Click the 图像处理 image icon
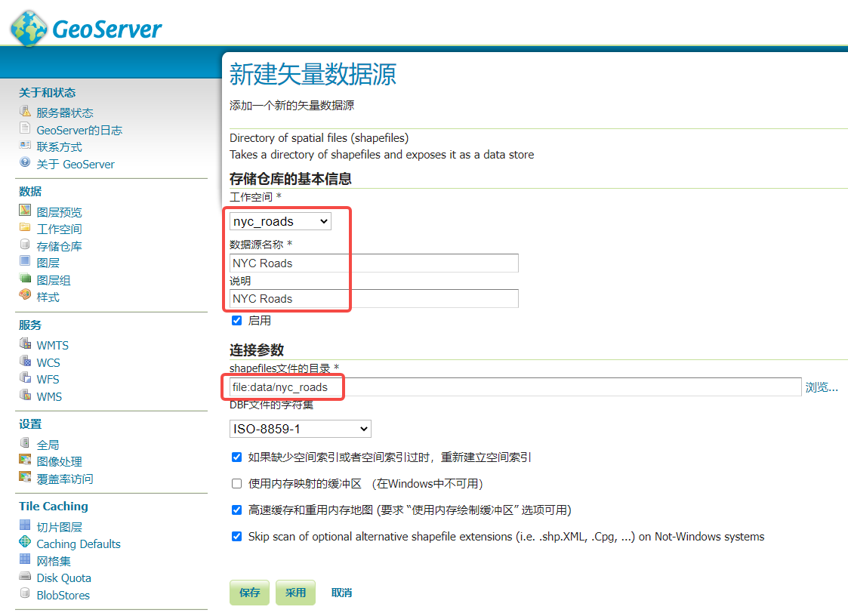The image size is (848, 616). (25, 459)
